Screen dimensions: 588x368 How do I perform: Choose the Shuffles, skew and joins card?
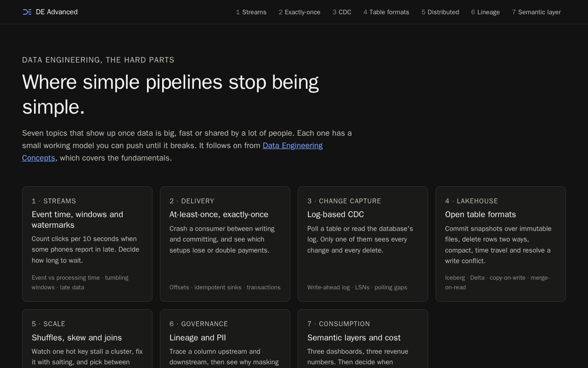click(x=87, y=339)
